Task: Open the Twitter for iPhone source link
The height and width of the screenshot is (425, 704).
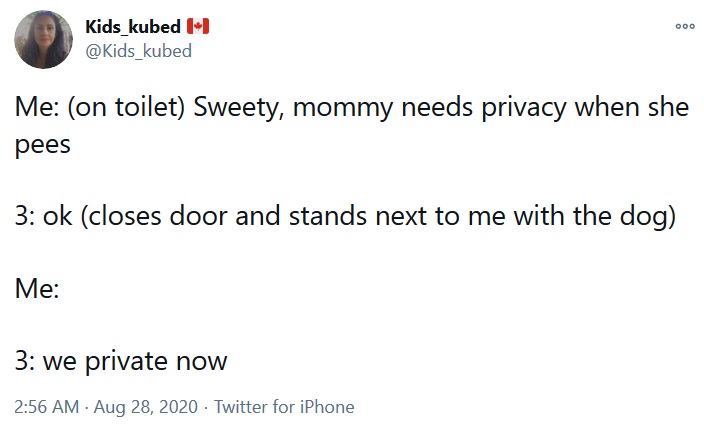Action: point(284,407)
